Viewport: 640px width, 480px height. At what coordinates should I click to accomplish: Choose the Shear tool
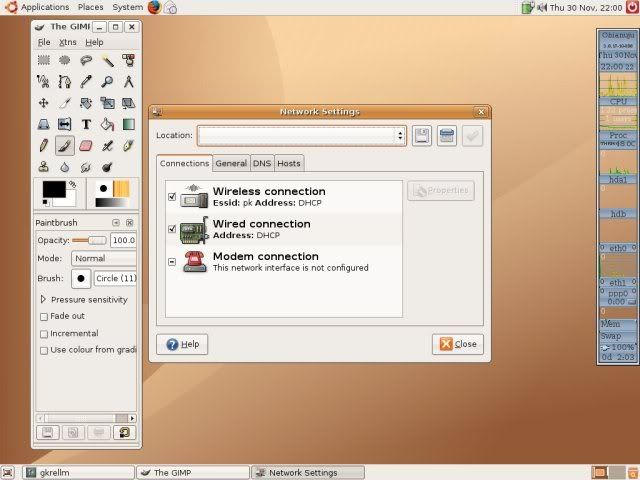point(129,103)
